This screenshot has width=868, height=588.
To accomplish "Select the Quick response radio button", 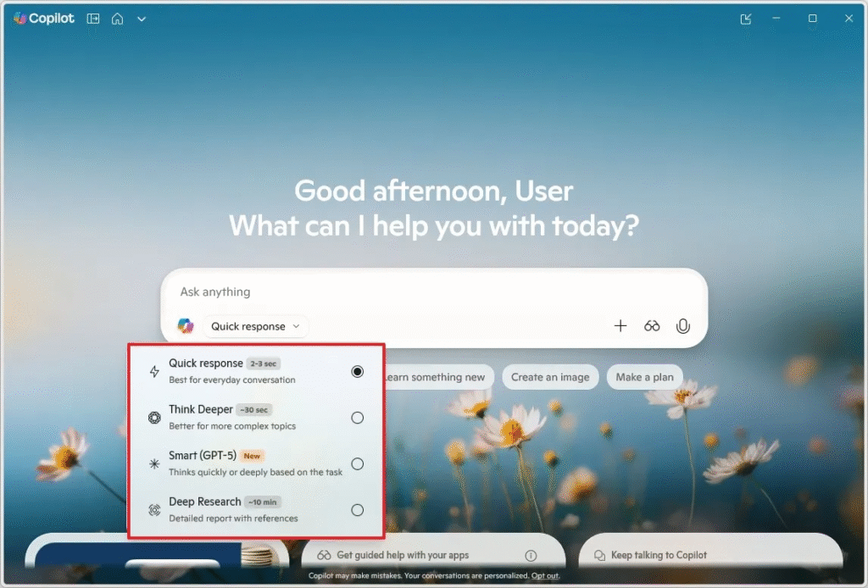I will [357, 371].
